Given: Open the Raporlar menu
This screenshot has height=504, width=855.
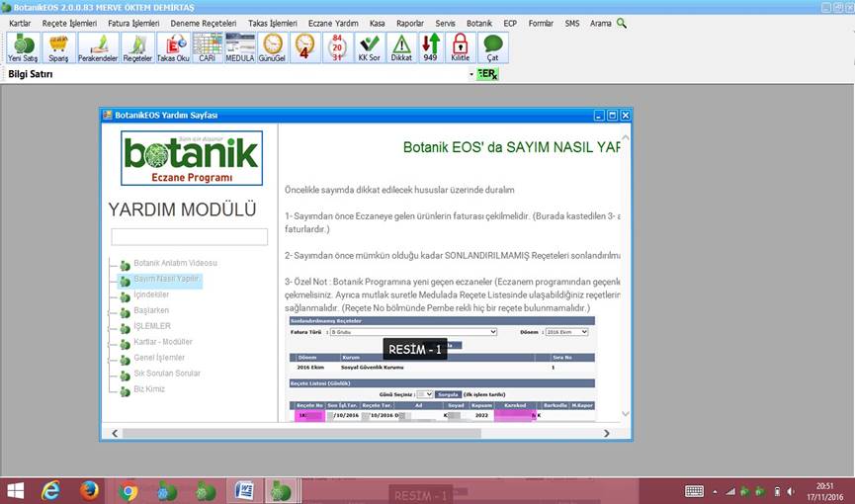Looking at the screenshot, I should click(x=409, y=23).
